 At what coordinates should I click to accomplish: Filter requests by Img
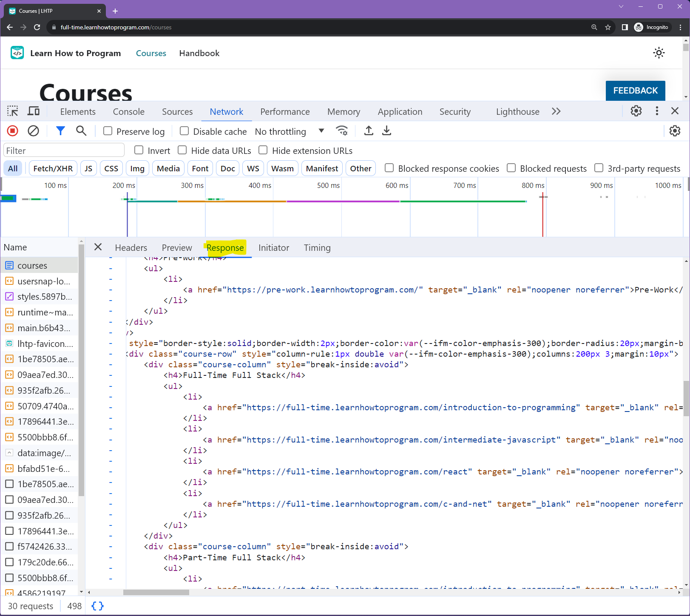coord(137,168)
